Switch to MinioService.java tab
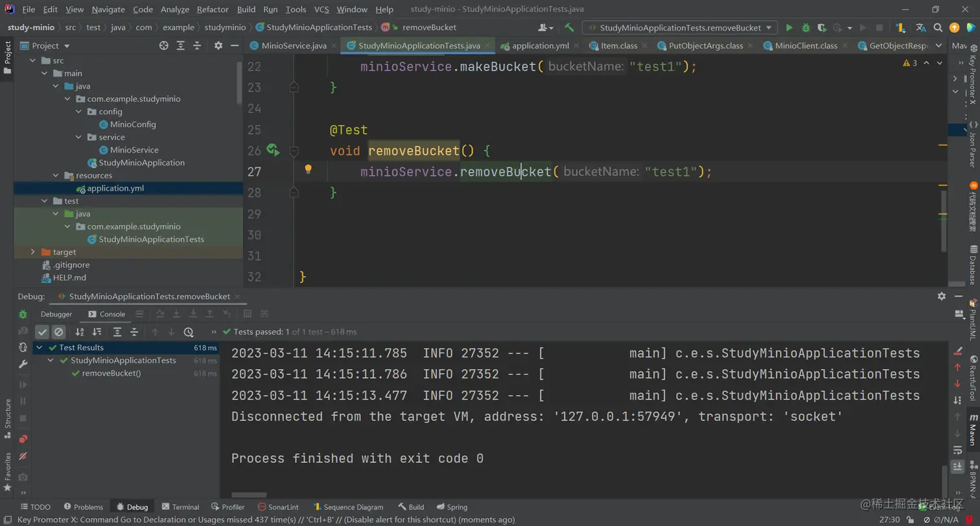Viewport: 980px width, 526px height. click(294, 45)
